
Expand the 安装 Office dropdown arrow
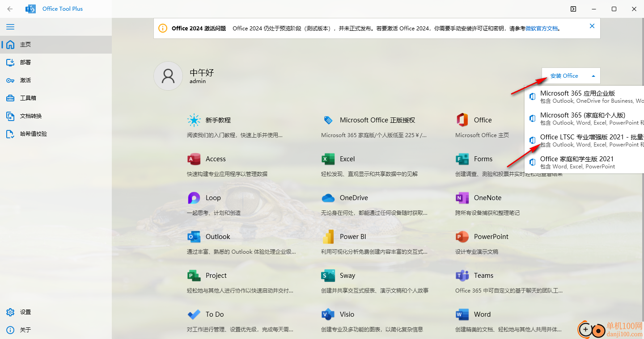pyautogui.click(x=593, y=76)
